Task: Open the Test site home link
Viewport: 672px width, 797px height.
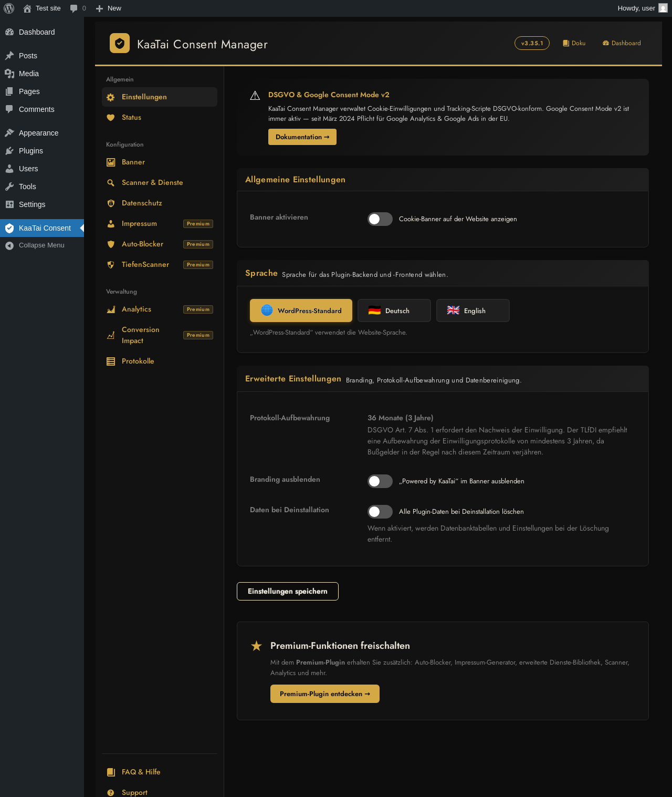Action: click(x=42, y=8)
